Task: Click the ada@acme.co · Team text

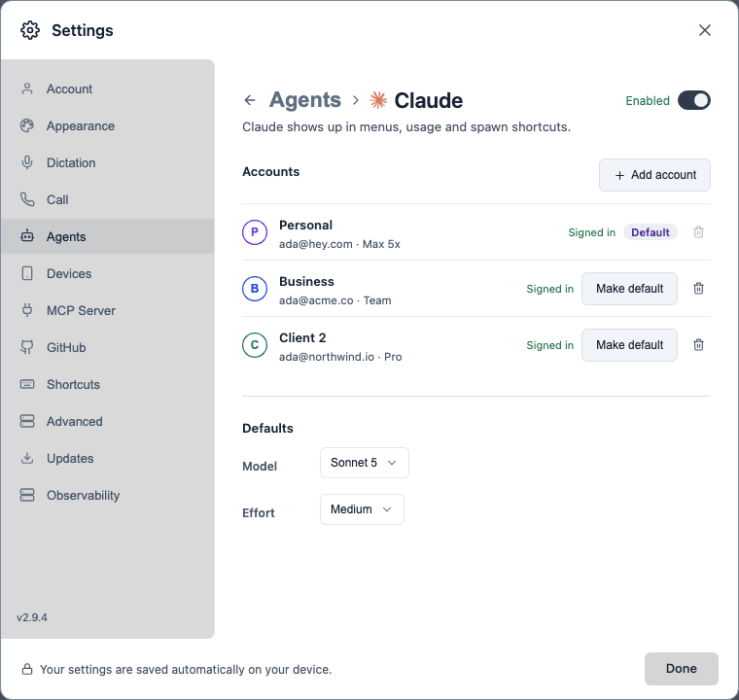Action: [335, 300]
